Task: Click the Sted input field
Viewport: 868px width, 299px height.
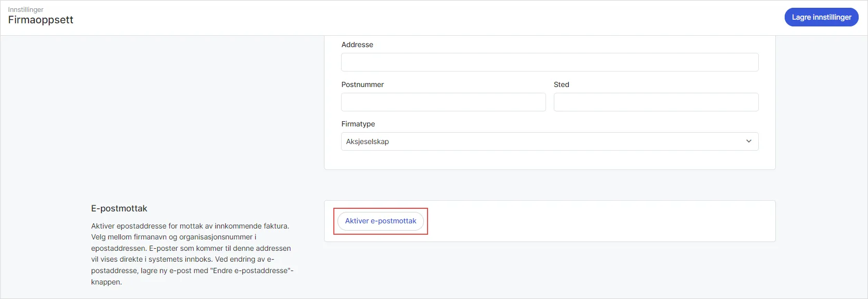Action: click(655, 102)
